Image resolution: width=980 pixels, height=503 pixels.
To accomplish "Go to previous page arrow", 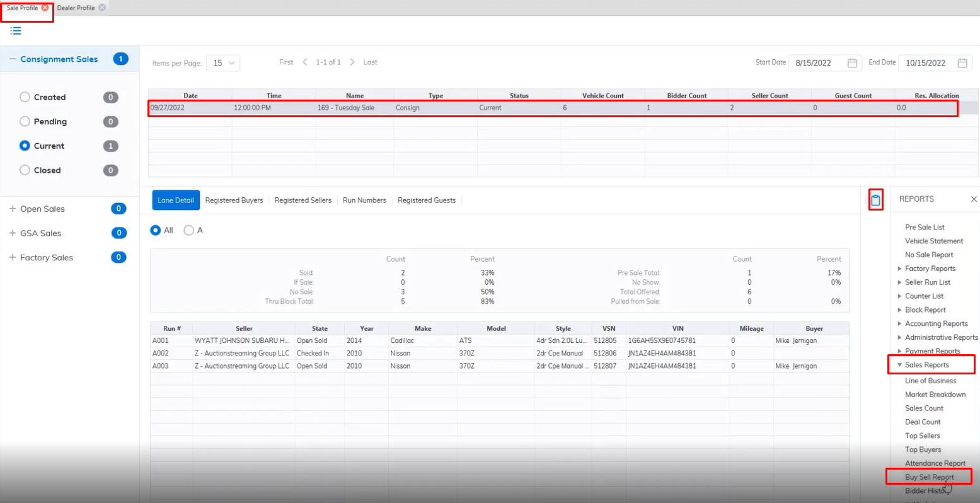I will pyautogui.click(x=305, y=62).
